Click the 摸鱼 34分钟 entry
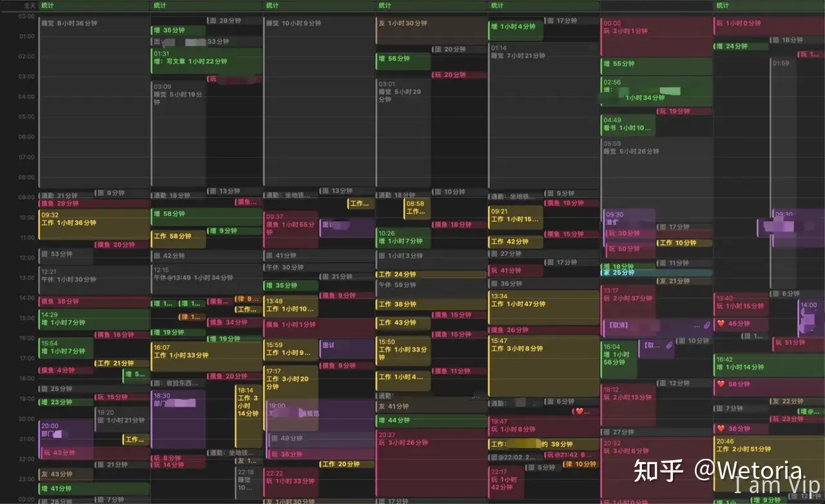This screenshot has width=825, height=504. [x=235, y=322]
